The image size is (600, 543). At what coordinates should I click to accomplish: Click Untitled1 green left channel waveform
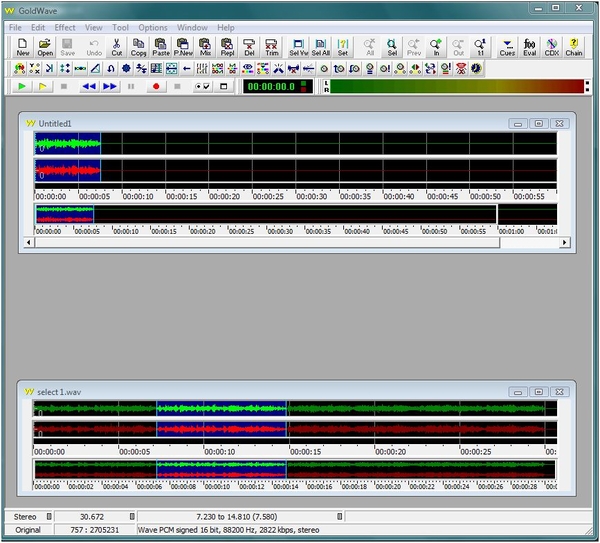point(295,143)
